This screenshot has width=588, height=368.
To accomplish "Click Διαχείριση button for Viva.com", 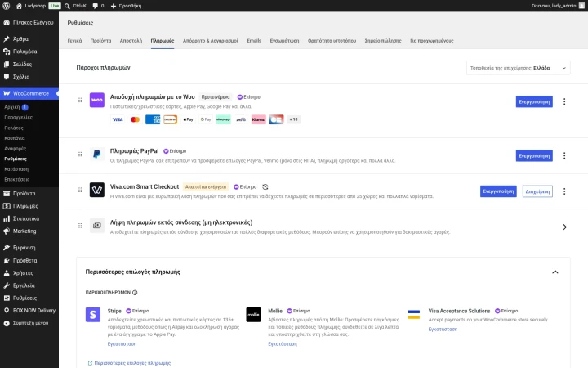I will coord(537,191).
